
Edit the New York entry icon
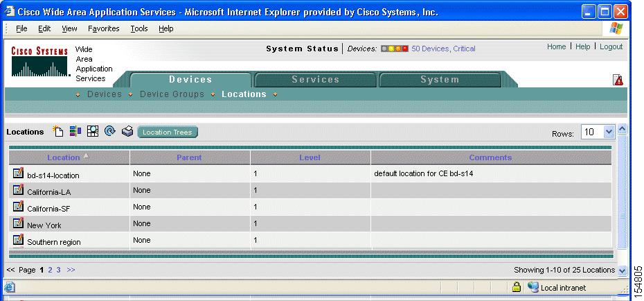pos(18,223)
